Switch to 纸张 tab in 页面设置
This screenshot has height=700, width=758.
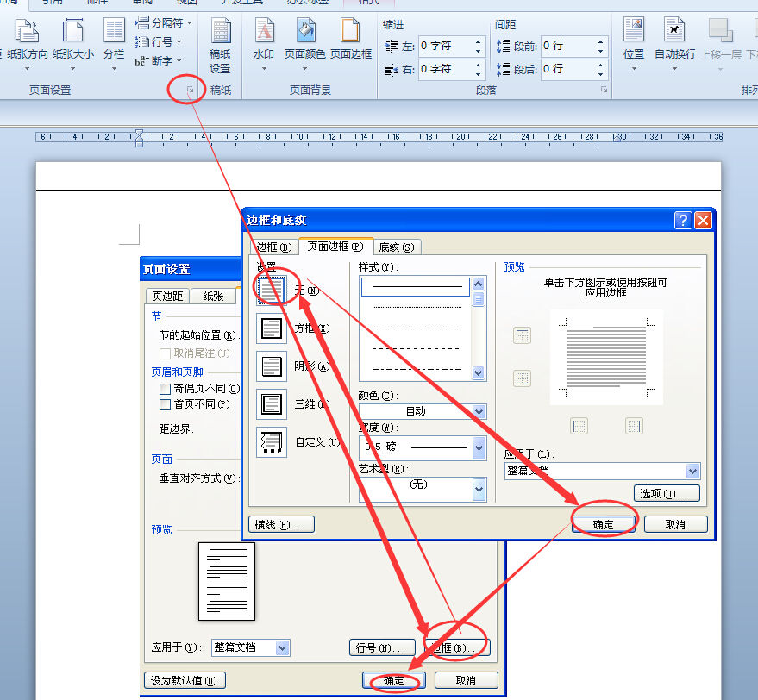(x=213, y=297)
